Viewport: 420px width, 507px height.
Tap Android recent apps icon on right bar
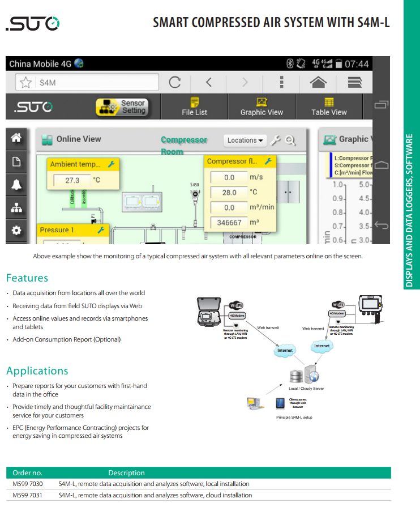pos(382,105)
